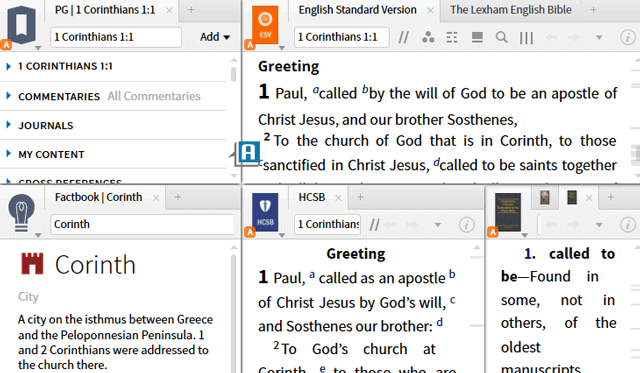Show commentary resource information
The image size is (640, 373).
[628, 224]
